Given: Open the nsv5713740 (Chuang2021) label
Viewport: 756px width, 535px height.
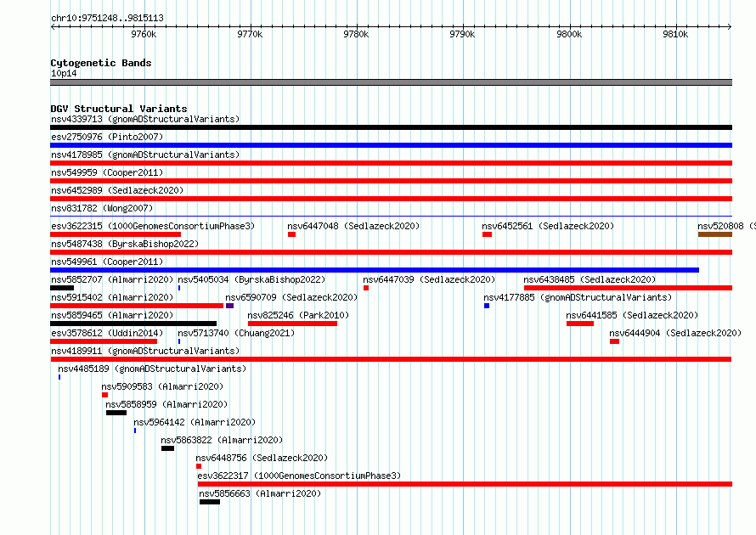Looking at the screenshot, I should [236, 333].
